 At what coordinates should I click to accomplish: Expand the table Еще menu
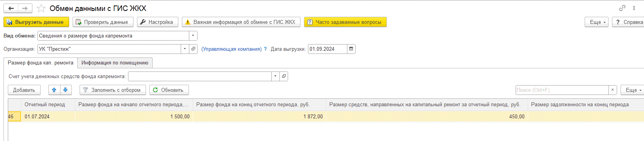632,90
